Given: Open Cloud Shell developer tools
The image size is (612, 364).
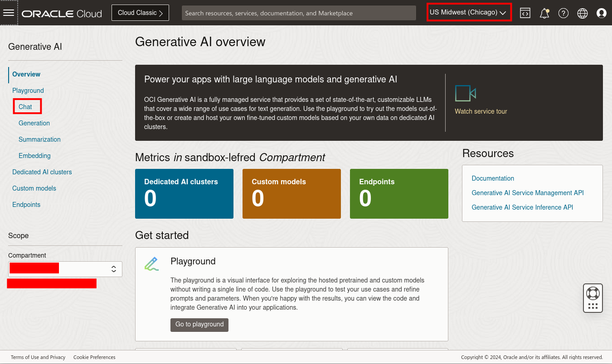Looking at the screenshot, I should point(525,13).
